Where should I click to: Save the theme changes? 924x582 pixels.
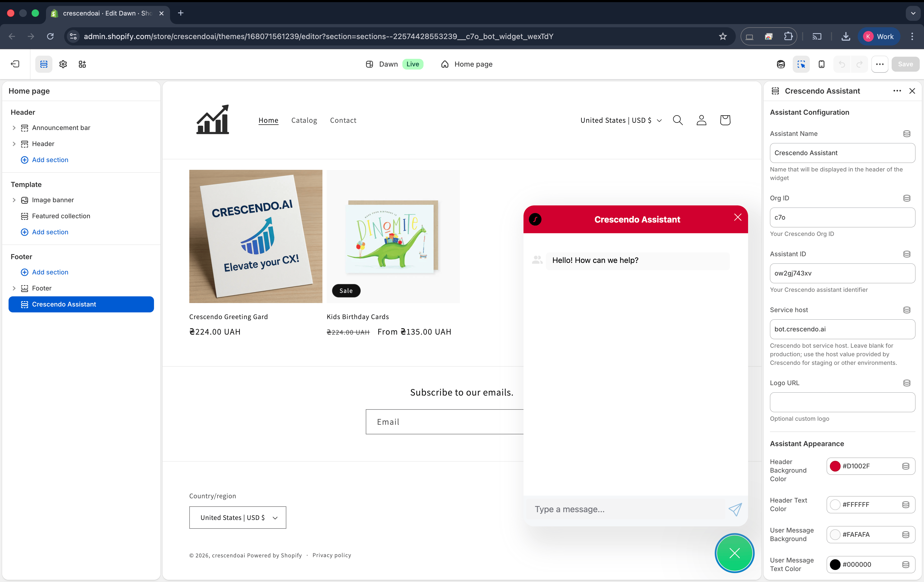pos(905,64)
